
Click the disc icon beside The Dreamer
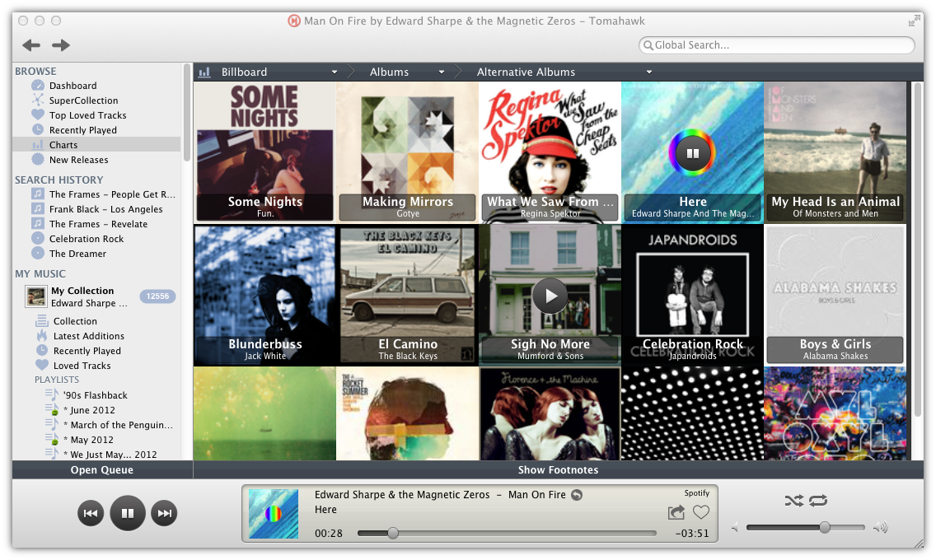tap(38, 254)
